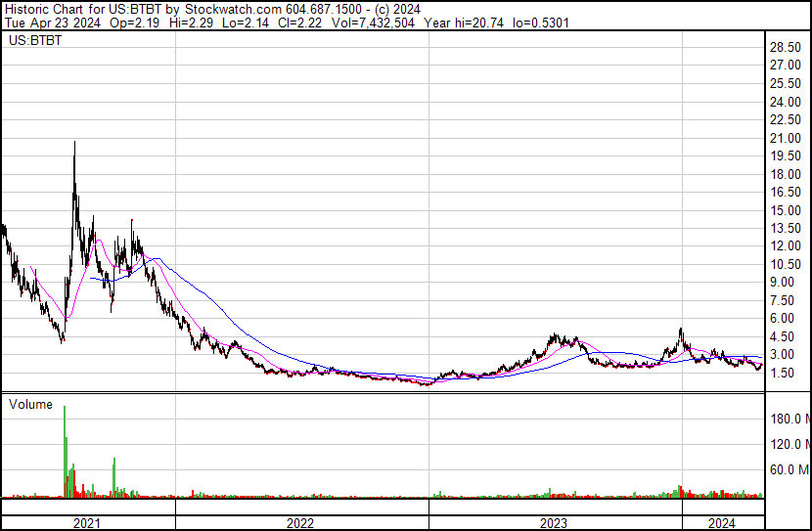
Task: Click the 28.50 price axis label
Action: (x=786, y=48)
